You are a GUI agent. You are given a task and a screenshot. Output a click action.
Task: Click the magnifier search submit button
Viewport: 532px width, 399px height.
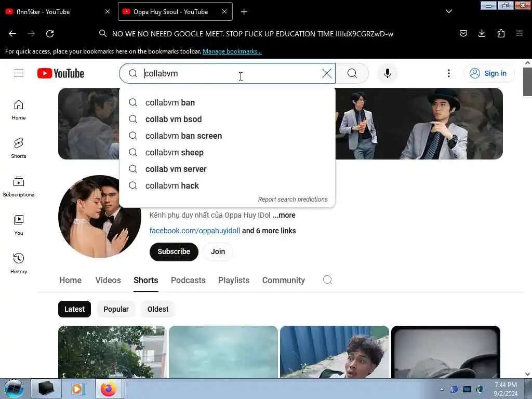point(352,73)
